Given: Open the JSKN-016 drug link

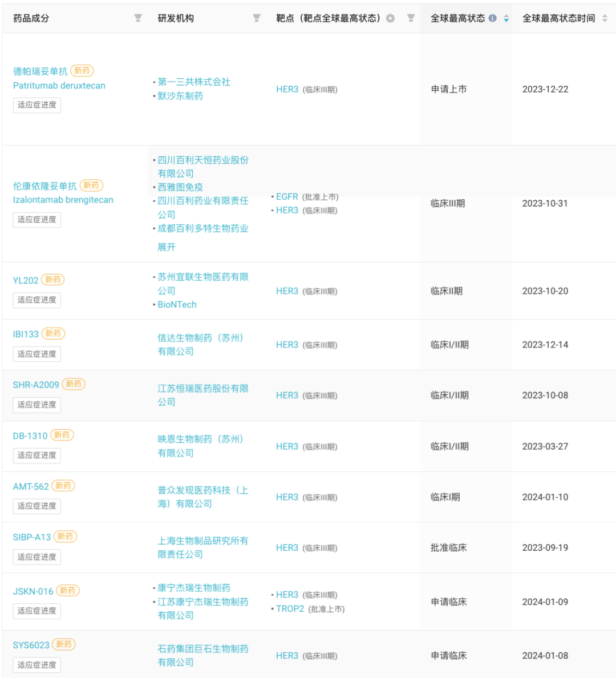Looking at the screenshot, I should (33, 591).
